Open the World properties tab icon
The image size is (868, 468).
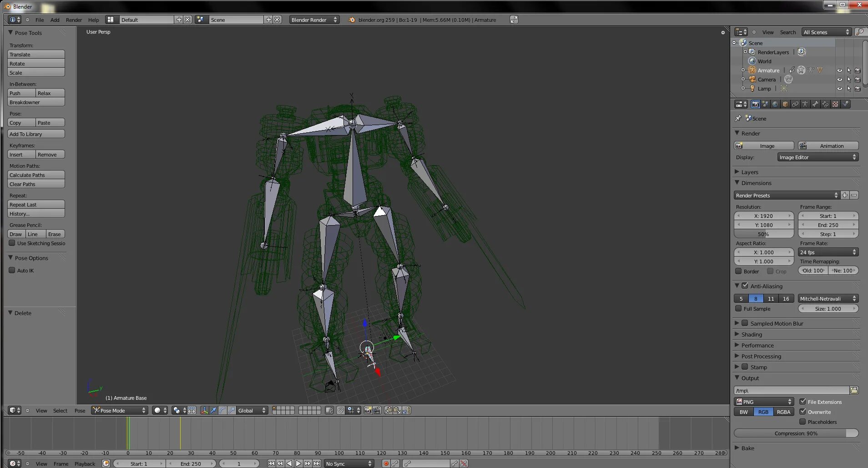[775, 104]
